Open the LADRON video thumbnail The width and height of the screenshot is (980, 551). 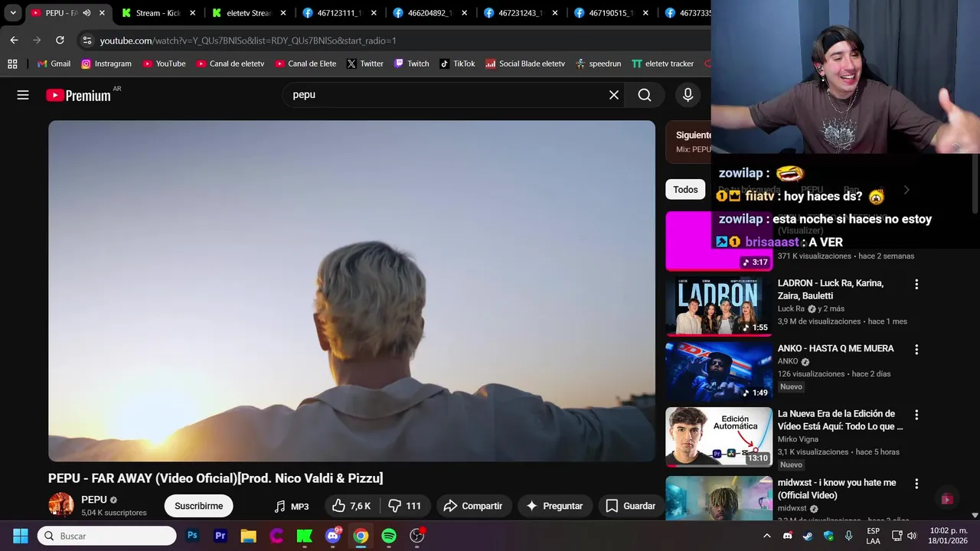pos(719,305)
